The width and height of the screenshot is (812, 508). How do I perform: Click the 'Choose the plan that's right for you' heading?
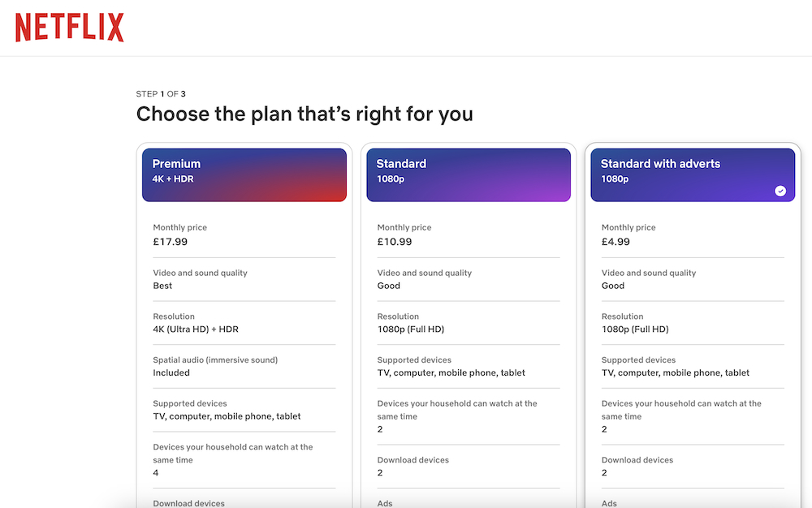click(x=304, y=114)
